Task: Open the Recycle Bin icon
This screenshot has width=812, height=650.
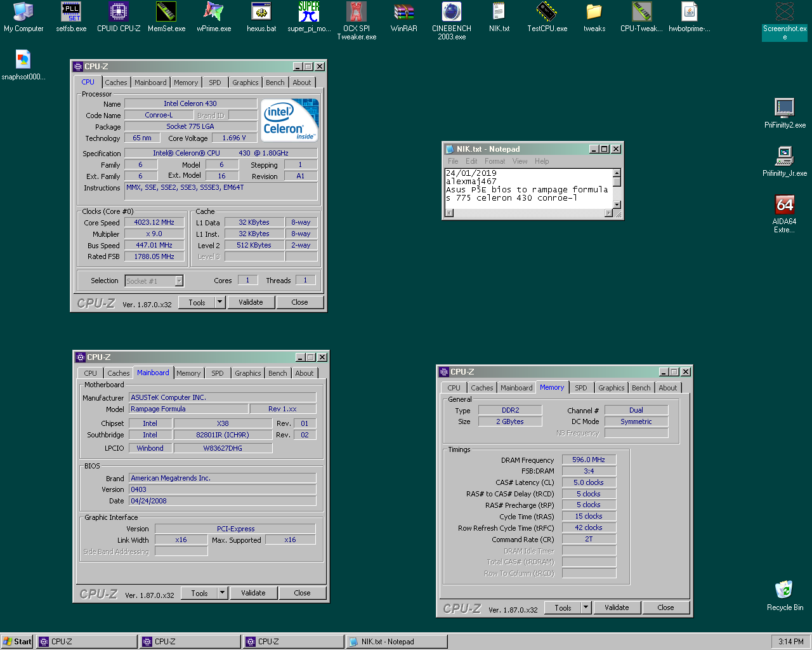Action: [x=785, y=596]
